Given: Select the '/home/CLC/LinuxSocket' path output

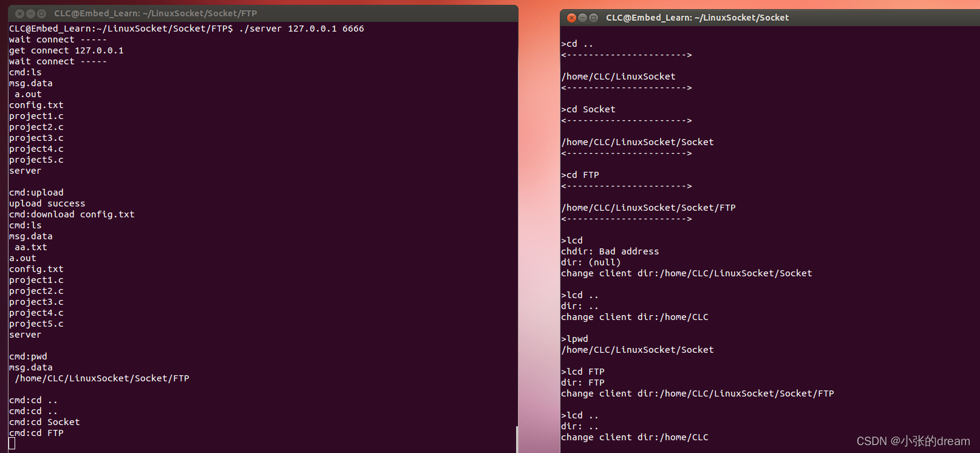Looking at the screenshot, I should (x=618, y=77).
